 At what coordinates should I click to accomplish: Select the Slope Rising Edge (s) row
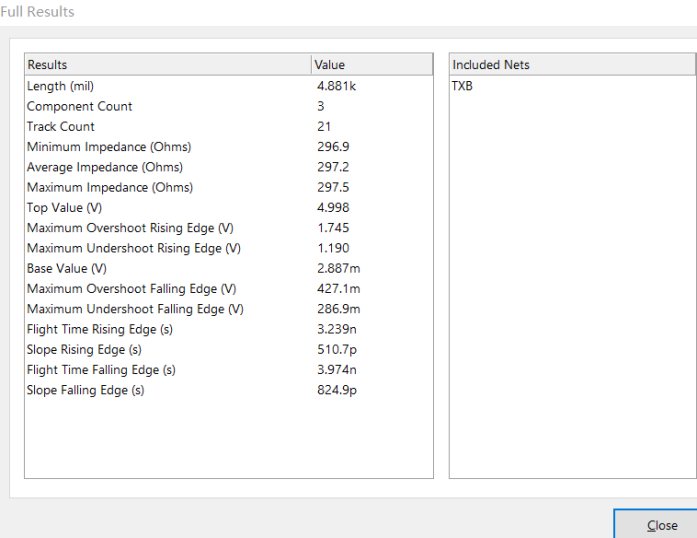[229, 349]
